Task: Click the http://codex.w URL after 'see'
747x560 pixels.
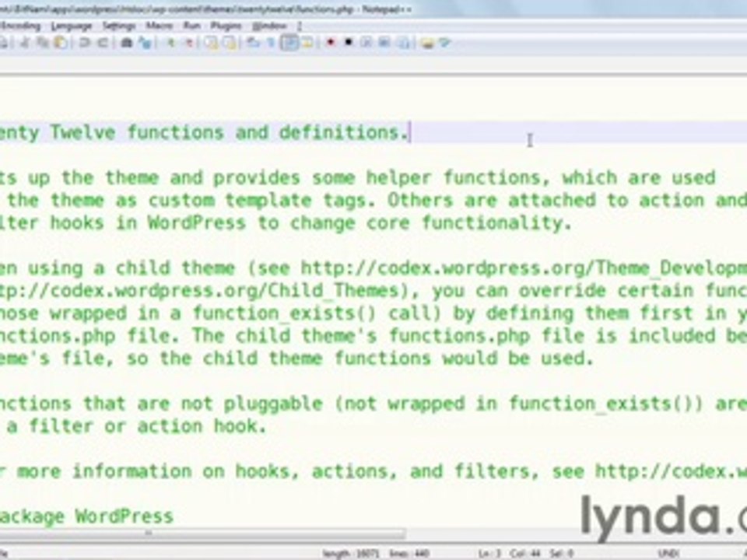Action: pos(671,472)
